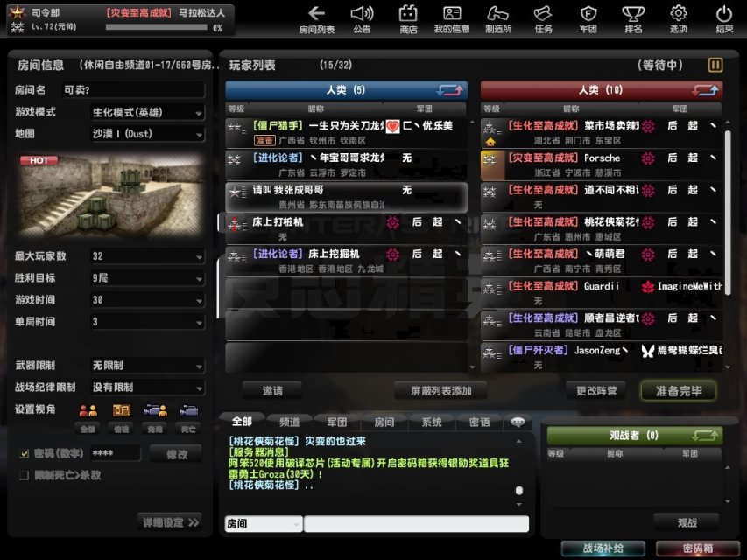Screen dimensions: 747x560
Task: Switch to the 全部 chat tab
Action: 242,422
